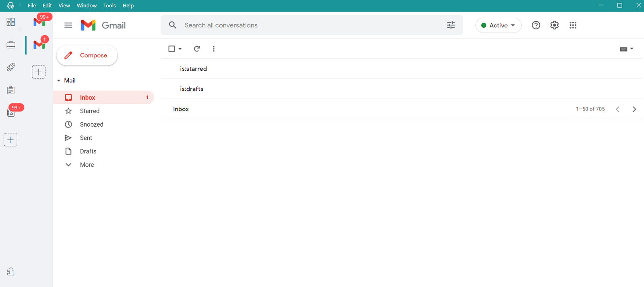Open the File menu
The image size is (644, 287).
[x=32, y=5]
